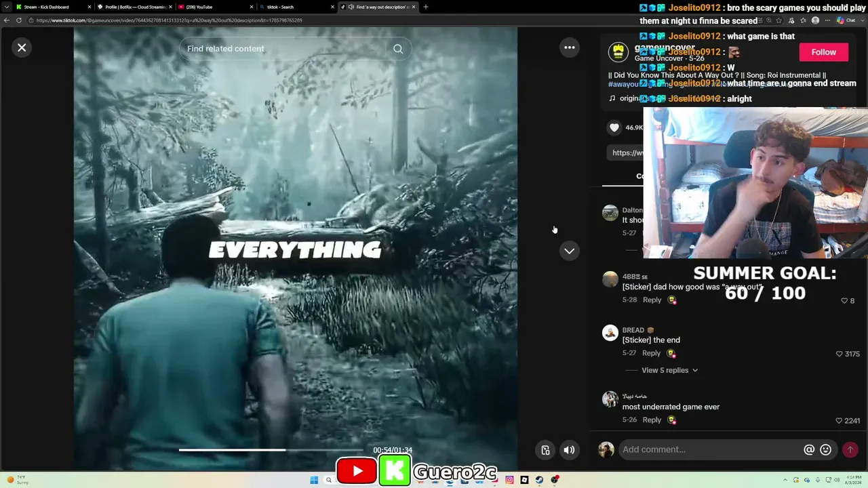Screen dimensions: 868x488
Task: Close the TikTok video viewer
Action: click(x=22, y=47)
